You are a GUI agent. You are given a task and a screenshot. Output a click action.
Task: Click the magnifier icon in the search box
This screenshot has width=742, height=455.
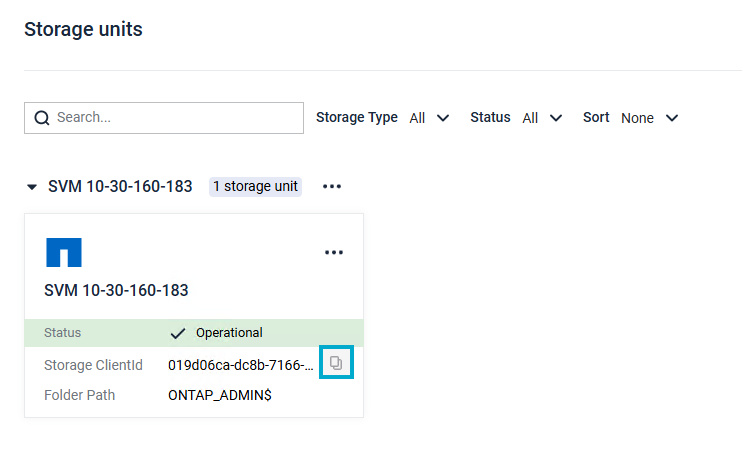pyautogui.click(x=42, y=118)
